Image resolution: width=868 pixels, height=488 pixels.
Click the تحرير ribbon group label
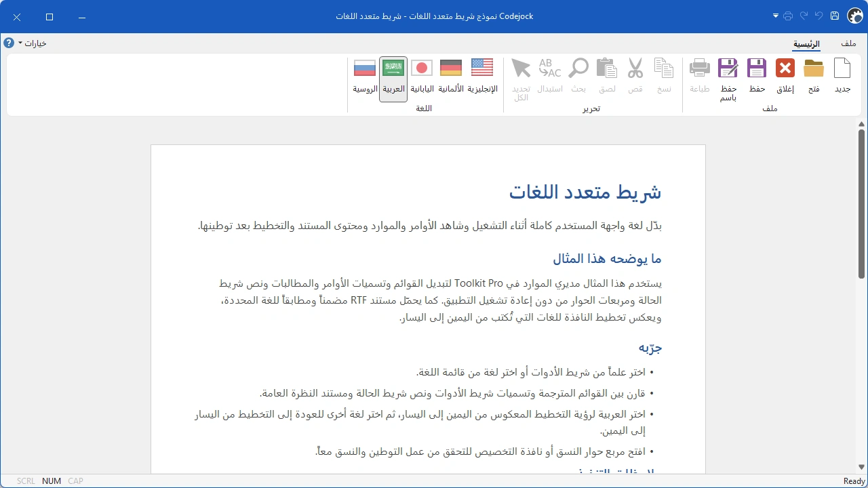click(591, 108)
